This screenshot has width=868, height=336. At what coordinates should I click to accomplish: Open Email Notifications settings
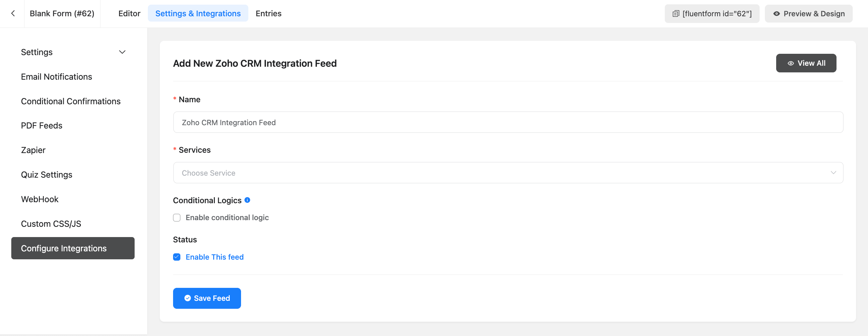coord(56,77)
